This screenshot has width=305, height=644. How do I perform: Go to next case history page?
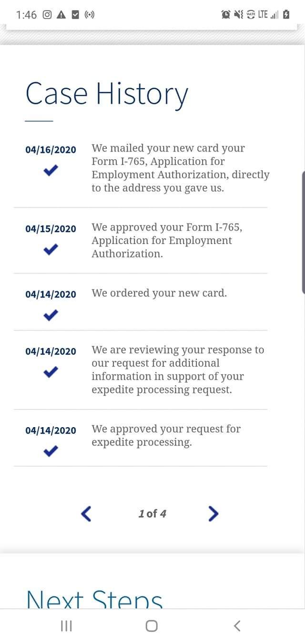[213, 513]
